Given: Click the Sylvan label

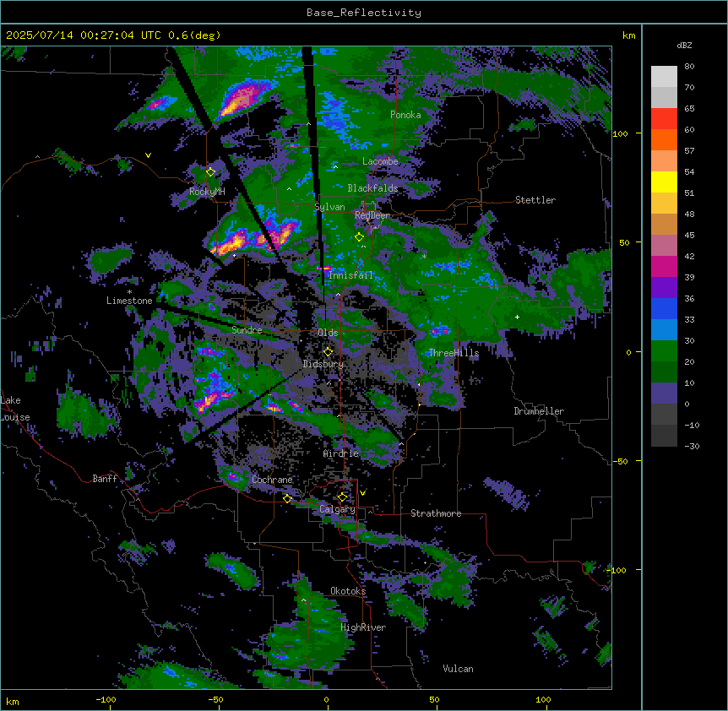Looking at the screenshot, I should (x=329, y=207).
